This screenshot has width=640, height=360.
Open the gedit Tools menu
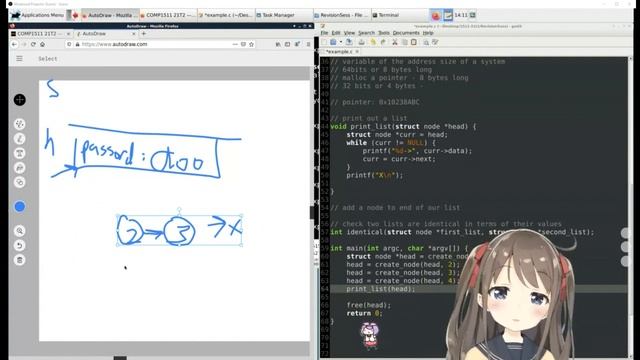click(x=384, y=33)
